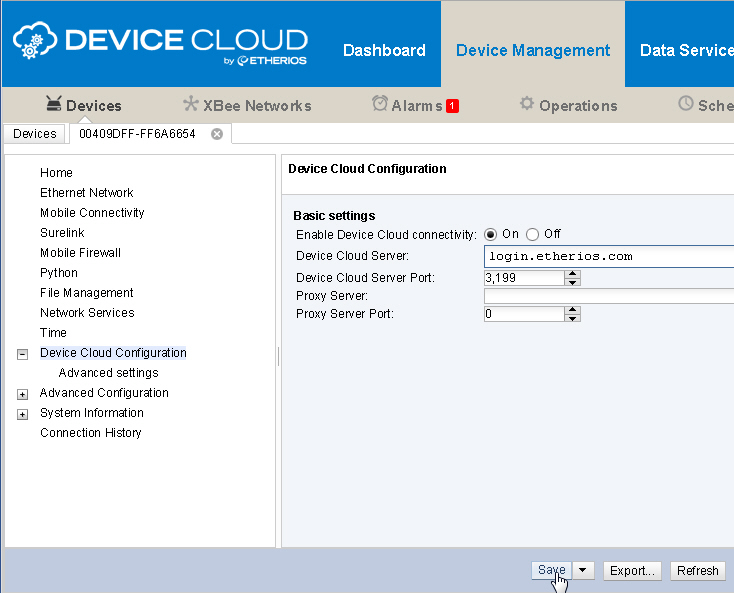Click the Schedules clock icon
Image resolution: width=734 pixels, height=593 pixels.
[x=686, y=104]
